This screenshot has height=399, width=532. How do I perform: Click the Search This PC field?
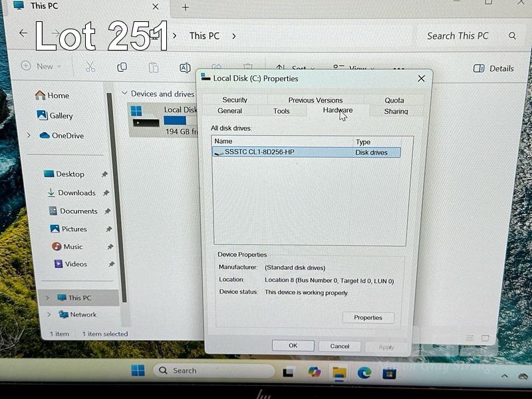pyautogui.click(x=458, y=36)
